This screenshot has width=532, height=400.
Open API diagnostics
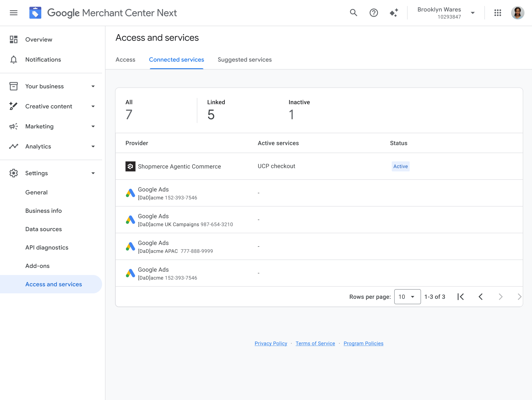tap(47, 248)
